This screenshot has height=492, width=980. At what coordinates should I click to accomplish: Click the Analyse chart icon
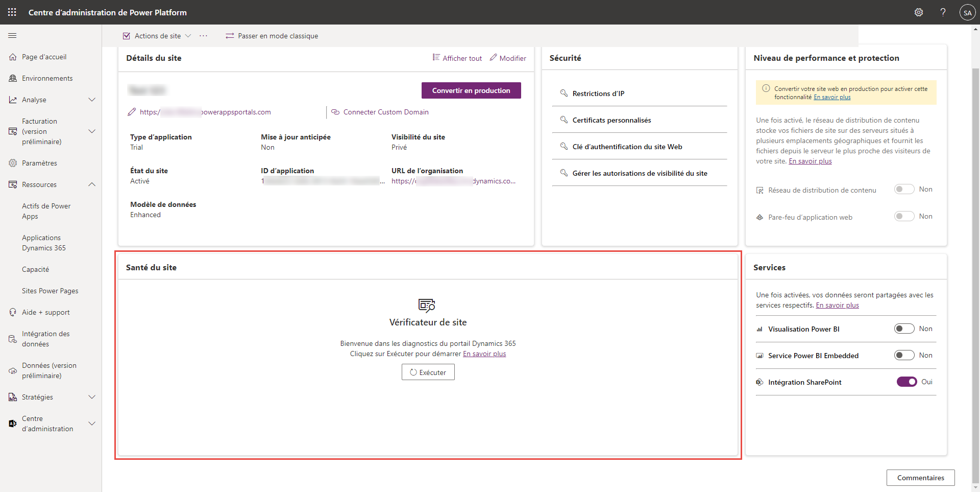pos(13,100)
